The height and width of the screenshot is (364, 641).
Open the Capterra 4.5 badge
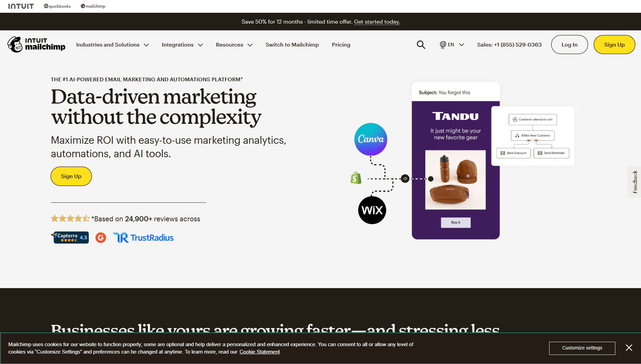click(70, 237)
